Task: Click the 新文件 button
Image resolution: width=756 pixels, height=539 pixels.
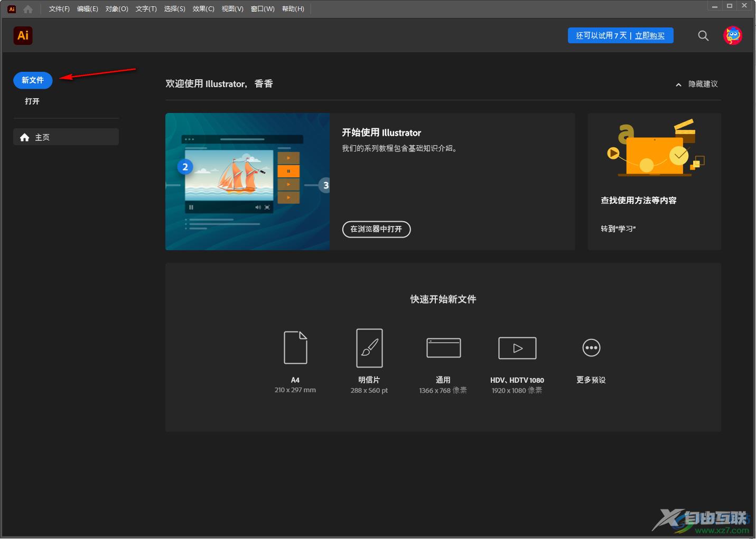Action: pos(33,80)
